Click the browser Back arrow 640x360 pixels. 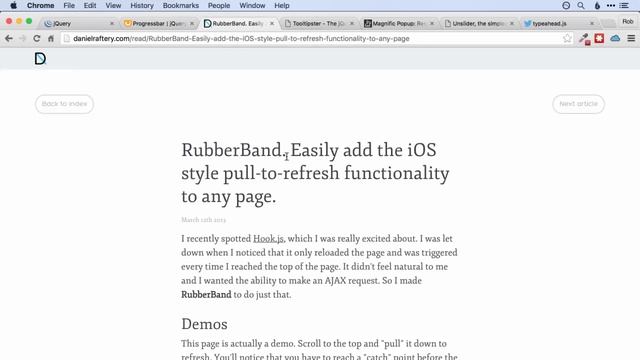coord(9,38)
